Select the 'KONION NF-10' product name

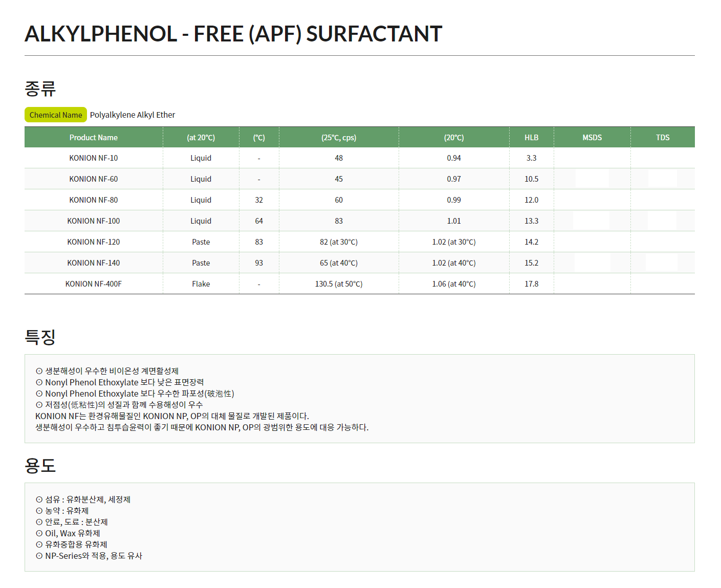94,158
